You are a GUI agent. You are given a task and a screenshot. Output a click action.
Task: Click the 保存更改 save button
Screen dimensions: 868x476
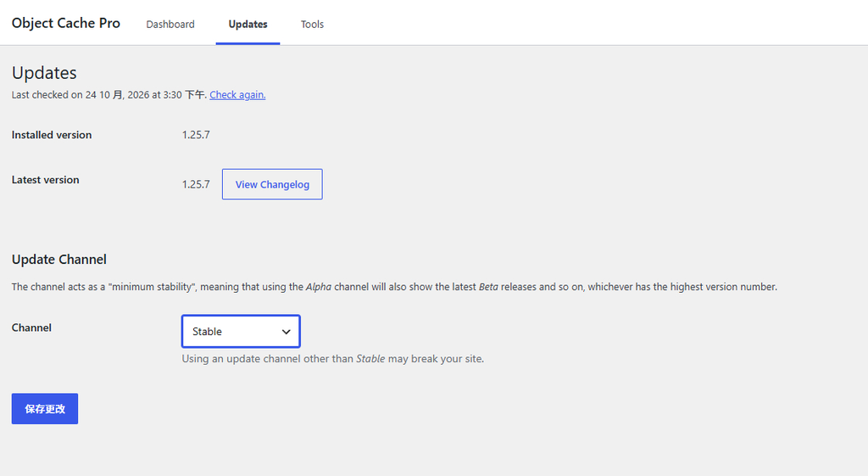[45, 409]
